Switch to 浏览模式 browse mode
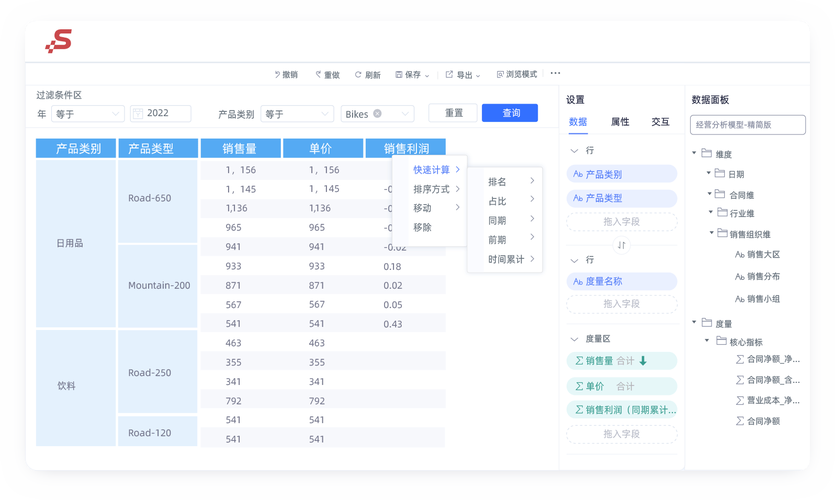 517,74
